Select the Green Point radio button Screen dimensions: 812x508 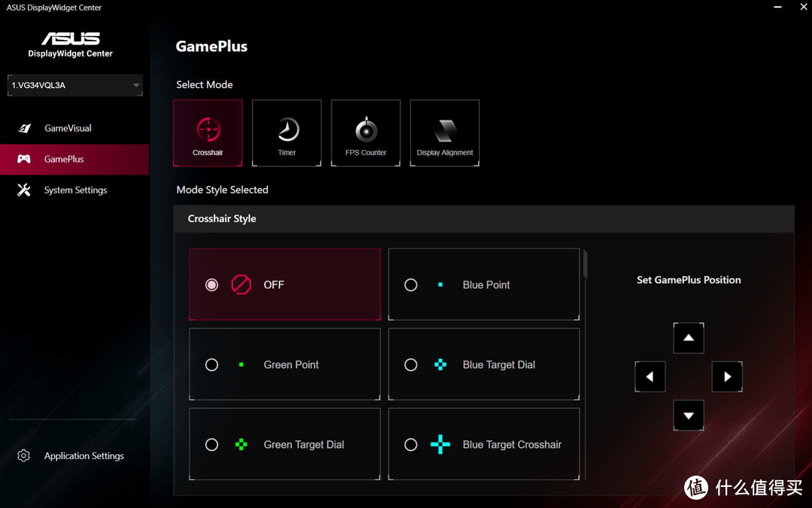(211, 364)
